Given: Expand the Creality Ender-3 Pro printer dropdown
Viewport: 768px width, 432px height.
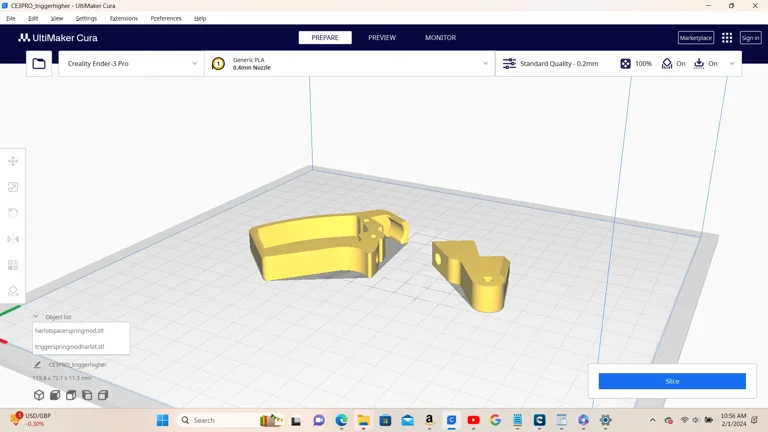Looking at the screenshot, I should (x=131, y=64).
